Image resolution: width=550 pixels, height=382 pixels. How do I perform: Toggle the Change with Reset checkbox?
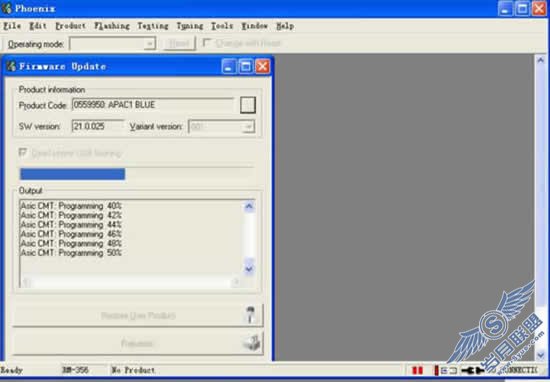pyautogui.click(x=207, y=43)
